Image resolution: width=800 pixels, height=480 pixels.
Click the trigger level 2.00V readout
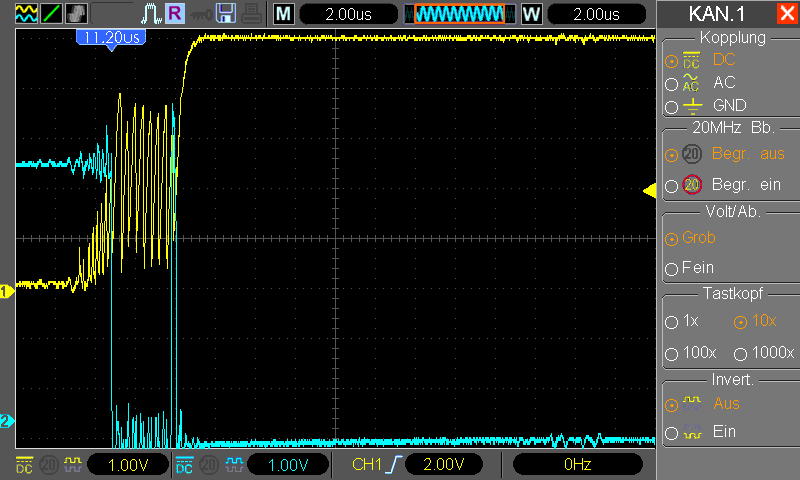(443, 464)
